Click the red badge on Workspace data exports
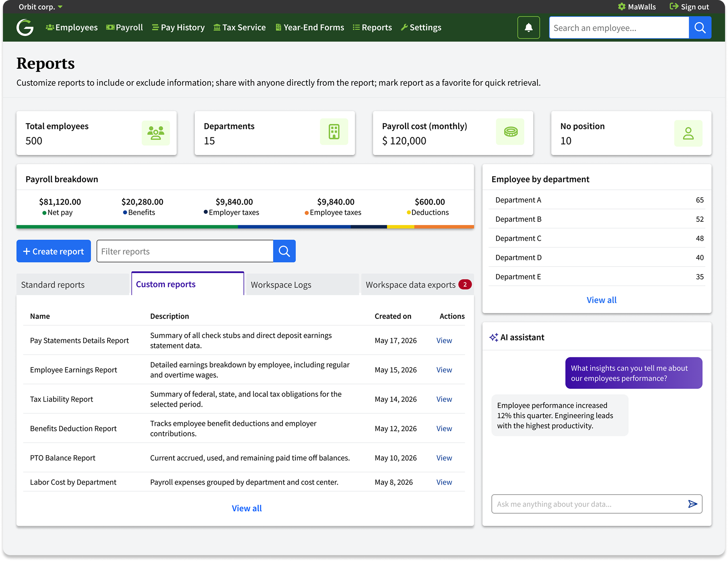The image size is (728, 561). pyautogui.click(x=465, y=285)
